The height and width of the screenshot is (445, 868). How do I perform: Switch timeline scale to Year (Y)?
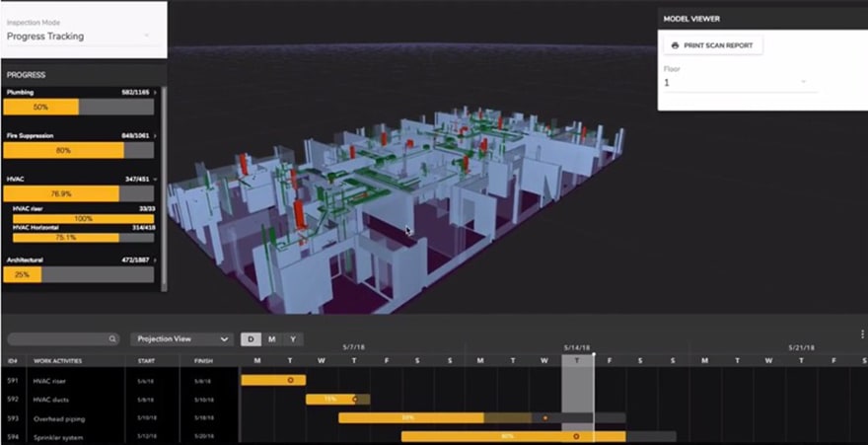click(x=292, y=339)
